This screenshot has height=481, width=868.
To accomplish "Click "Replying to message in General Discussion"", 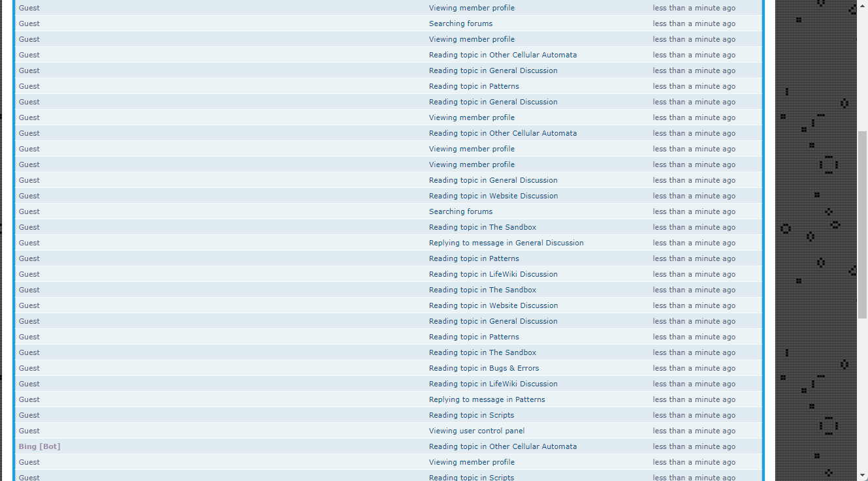I will pos(506,243).
